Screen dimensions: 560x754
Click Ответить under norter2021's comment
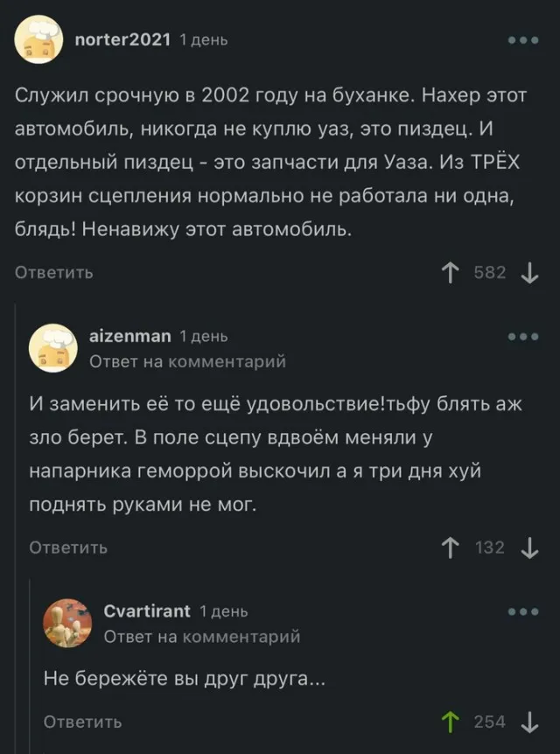[54, 273]
